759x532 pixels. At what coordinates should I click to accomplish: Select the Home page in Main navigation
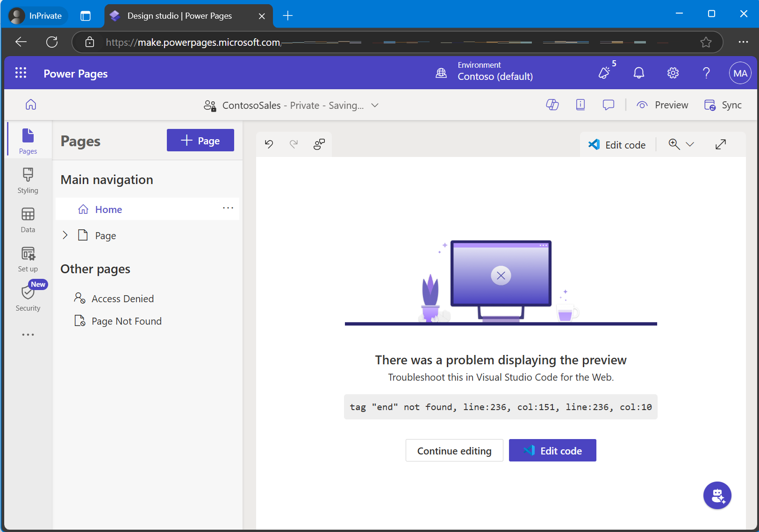click(148, 209)
